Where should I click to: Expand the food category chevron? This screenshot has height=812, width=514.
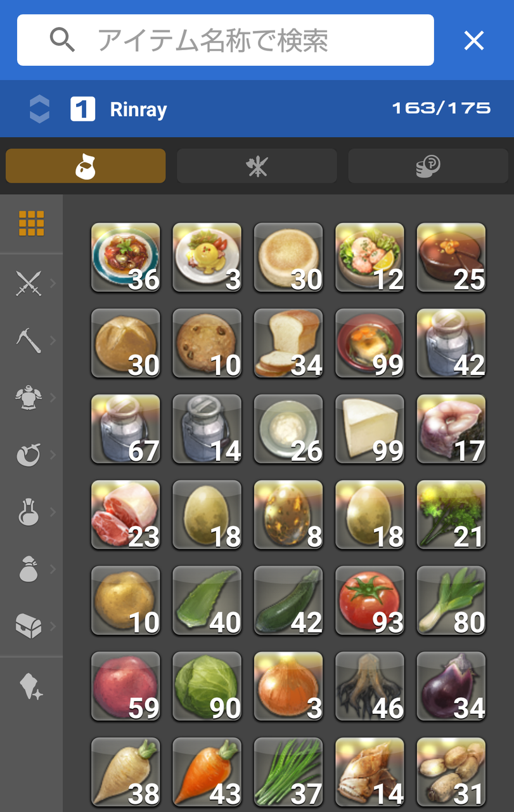pos(53,454)
